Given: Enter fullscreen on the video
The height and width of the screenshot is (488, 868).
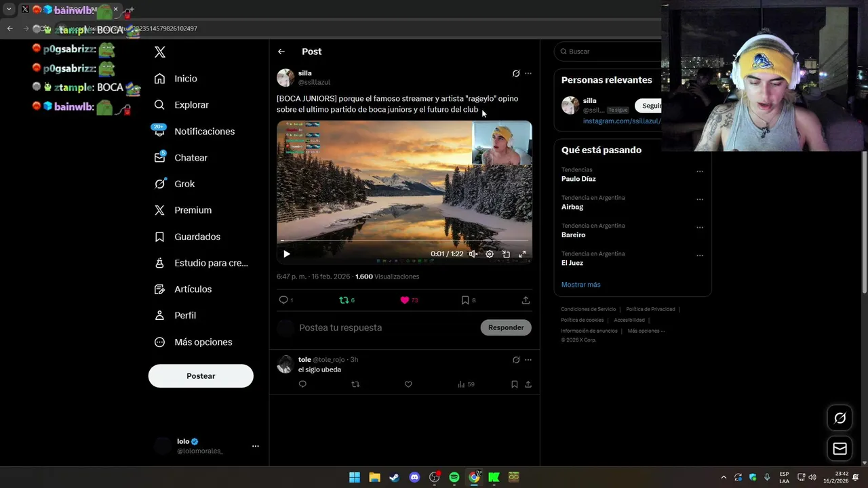Looking at the screenshot, I should click(522, 254).
